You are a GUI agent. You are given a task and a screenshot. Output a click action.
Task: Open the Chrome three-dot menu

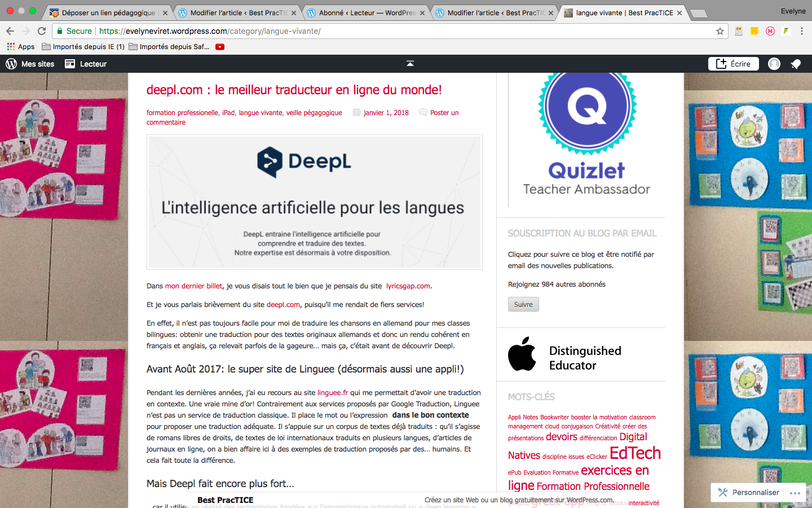coord(802,31)
